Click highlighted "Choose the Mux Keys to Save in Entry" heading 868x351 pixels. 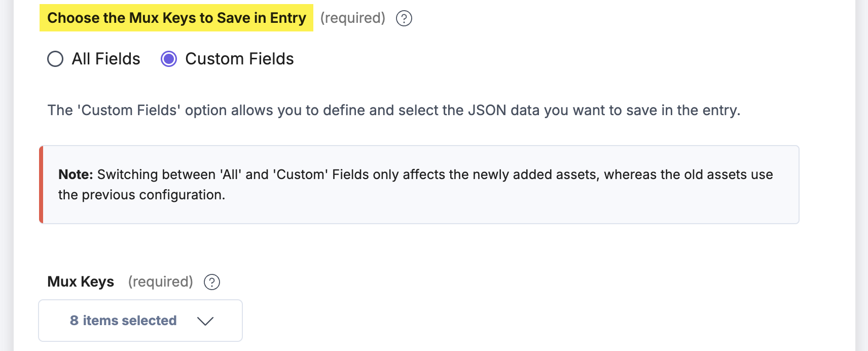(176, 18)
